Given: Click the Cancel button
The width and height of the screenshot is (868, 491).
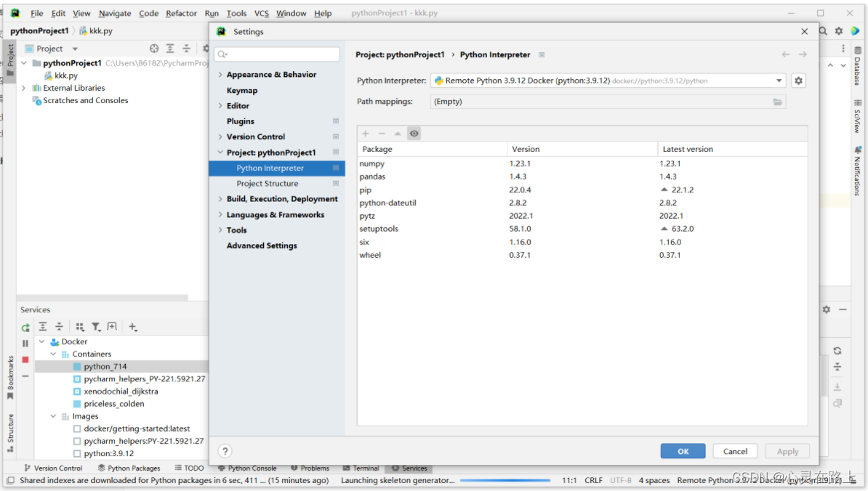Looking at the screenshot, I should click(735, 451).
